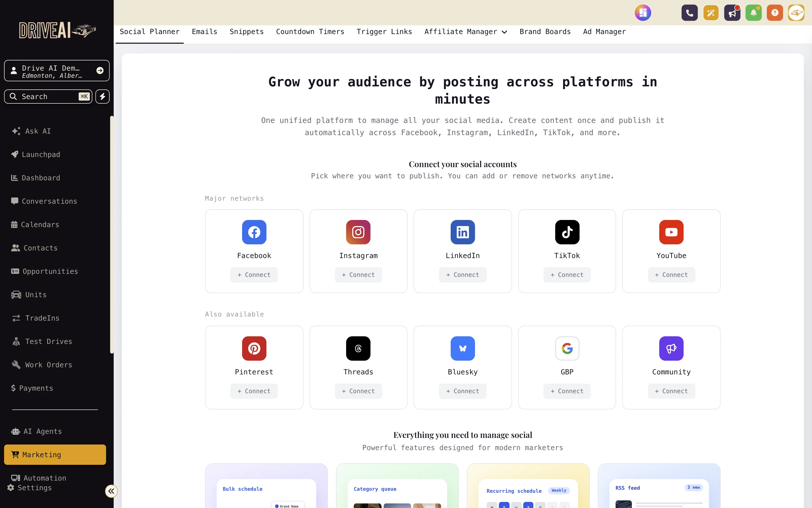Open Settings in sidebar
This screenshot has height=508, width=812.
pos(29,487)
